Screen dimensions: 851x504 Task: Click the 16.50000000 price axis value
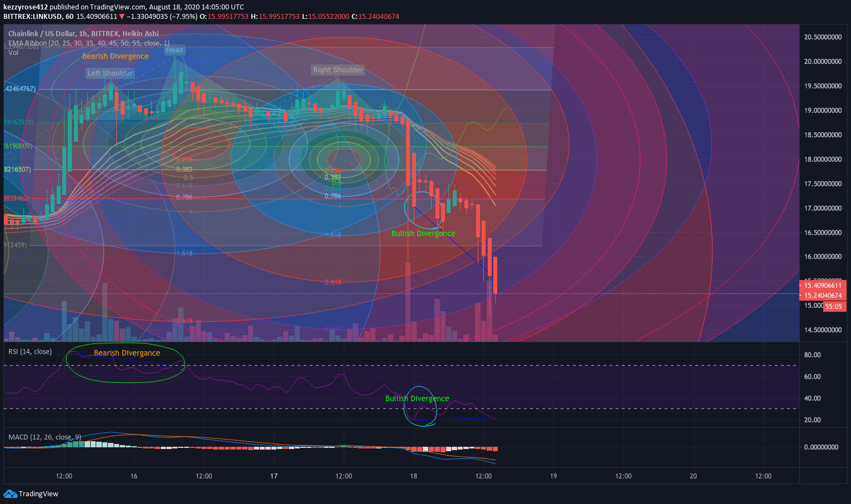click(x=823, y=233)
